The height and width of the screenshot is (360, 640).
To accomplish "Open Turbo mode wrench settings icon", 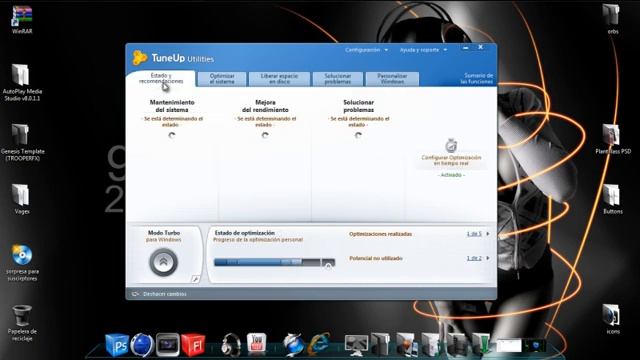I will coord(195,279).
